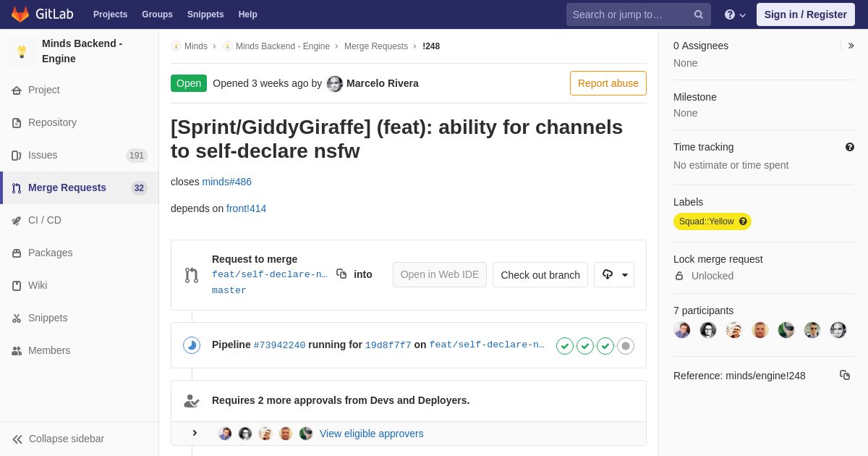Open pipeline #73942240 link
868x456 pixels.
[279, 345]
